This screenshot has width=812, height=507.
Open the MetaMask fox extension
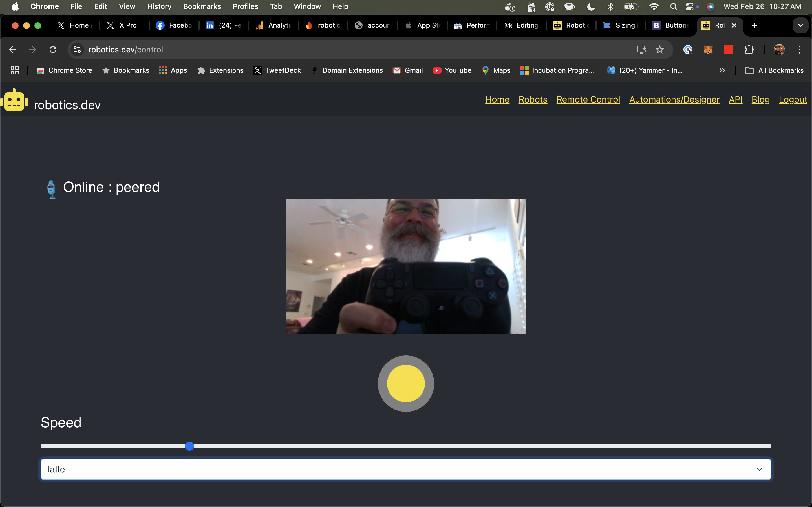pyautogui.click(x=708, y=49)
